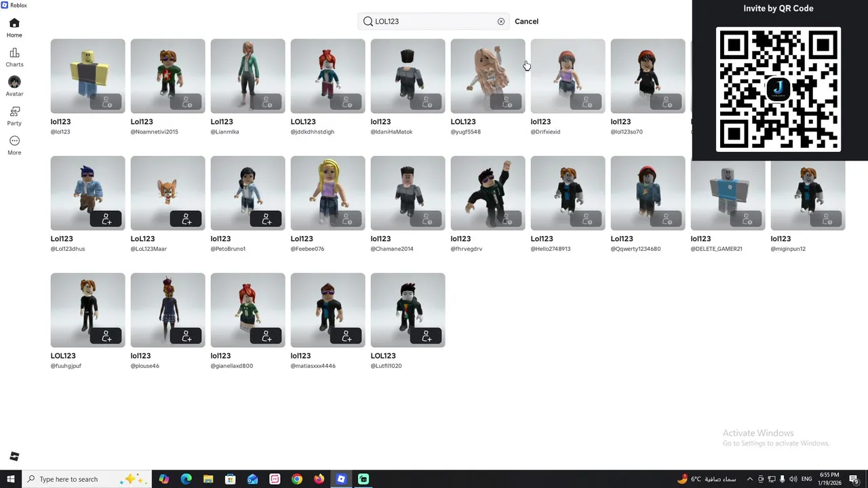Switch to Roblox taskbar icon
The height and width of the screenshot is (488, 868).
pyautogui.click(x=341, y=479)
